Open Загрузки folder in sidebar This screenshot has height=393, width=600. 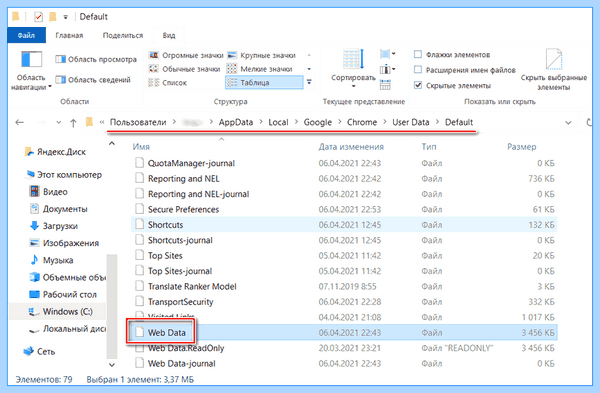[60, 226]
